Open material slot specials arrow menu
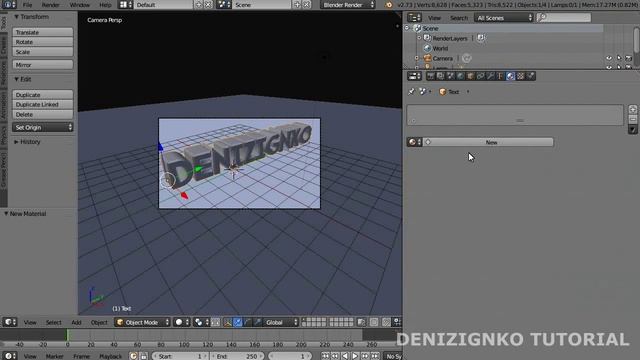The width and height of the screenshot is (640, 360). click(633, 129)
